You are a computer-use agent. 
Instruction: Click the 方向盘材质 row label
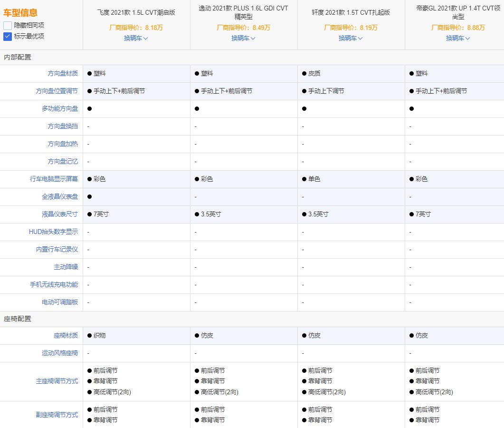point(63,73)
